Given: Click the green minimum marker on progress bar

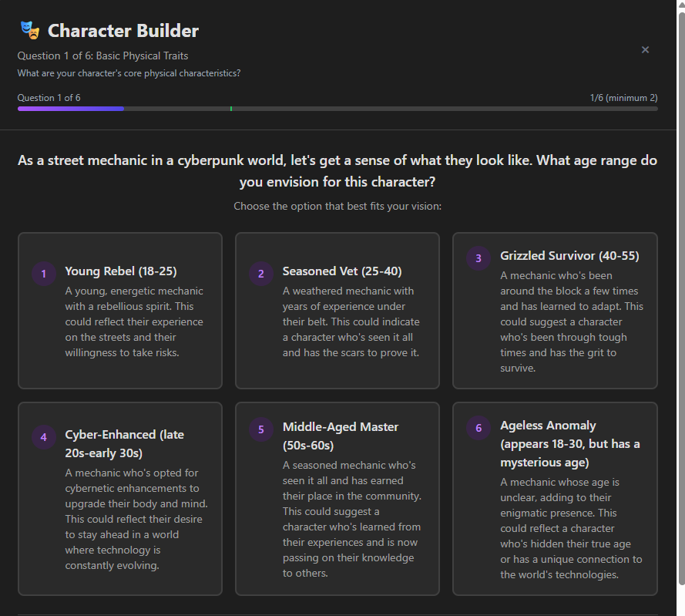Looking at the screenshot, I should 231,109.
